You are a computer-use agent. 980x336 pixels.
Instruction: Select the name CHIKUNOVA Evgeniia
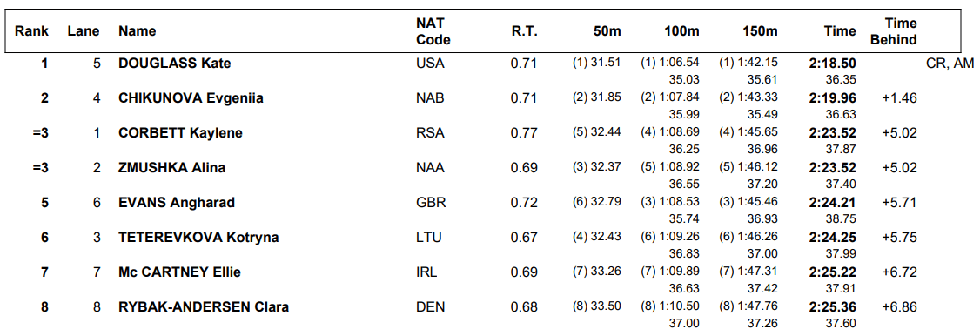point(191,98)
